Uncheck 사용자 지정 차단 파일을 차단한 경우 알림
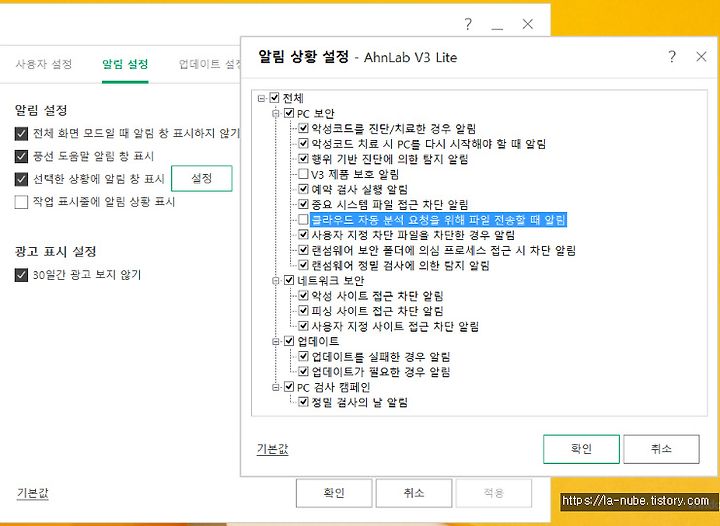Screen dimensions: 720x526 (303, 235)
